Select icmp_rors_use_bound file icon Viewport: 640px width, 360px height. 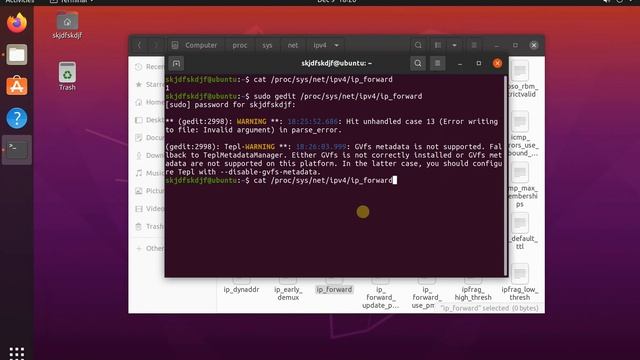pos(520,122)
